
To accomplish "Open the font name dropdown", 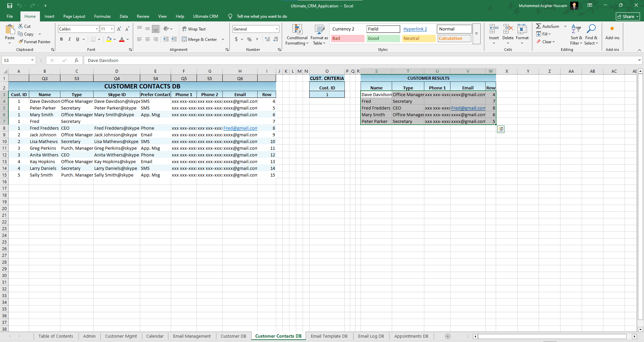I will pyautogui.click(x=97, y=29).
